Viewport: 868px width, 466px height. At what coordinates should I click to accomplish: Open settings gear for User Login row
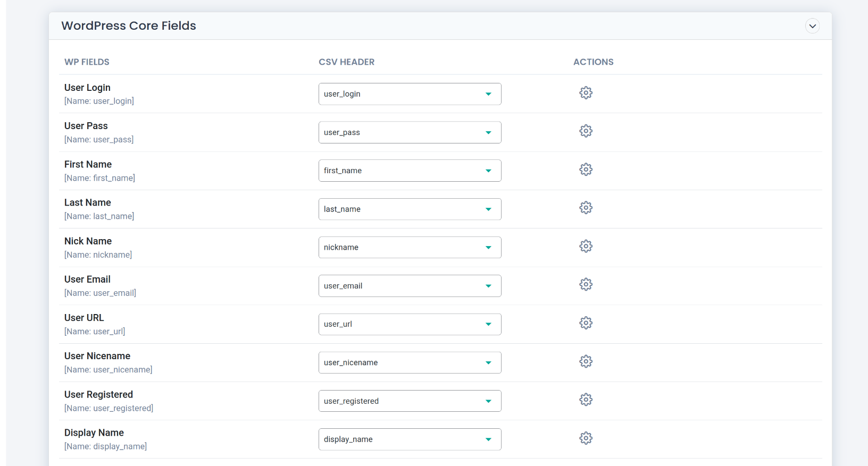(x=586, y=93)
